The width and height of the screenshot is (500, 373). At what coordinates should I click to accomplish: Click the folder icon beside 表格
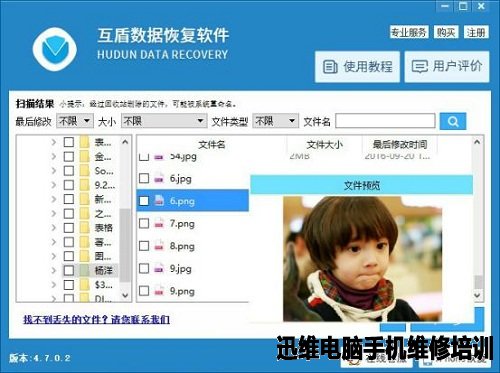(x=85, y=228)
